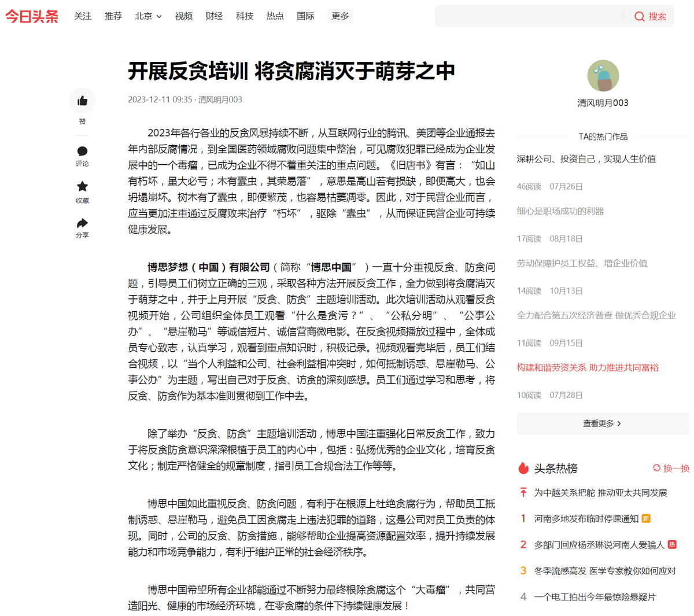The image size is (694, 616).
Task: Open sidebar author name 清风明月003
Action: pyautogui.click(x=603, y=103)
